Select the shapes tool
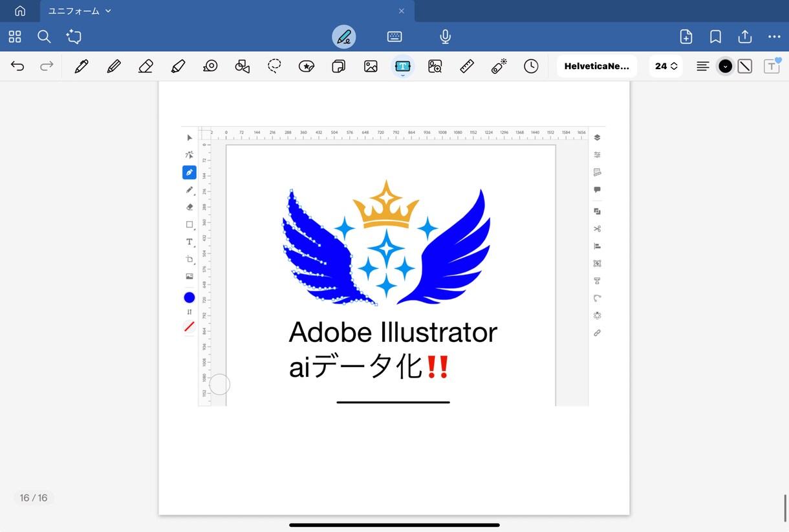789x532 pixels. (x=243, y=66)
